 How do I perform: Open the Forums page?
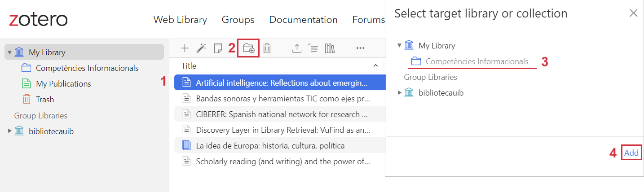pyautogui.click(x=368, y=20)
